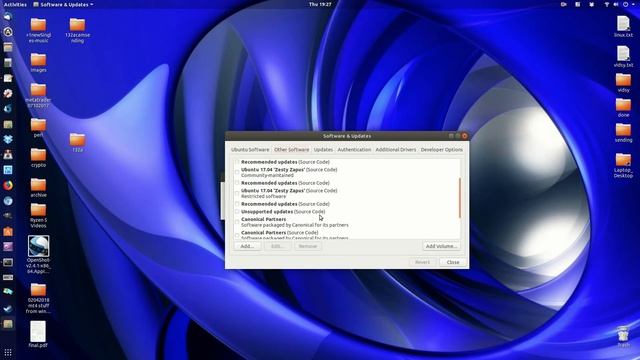The image size is (640, 360).
Task: Open Firefox from the dock
Action: [8, 185]
